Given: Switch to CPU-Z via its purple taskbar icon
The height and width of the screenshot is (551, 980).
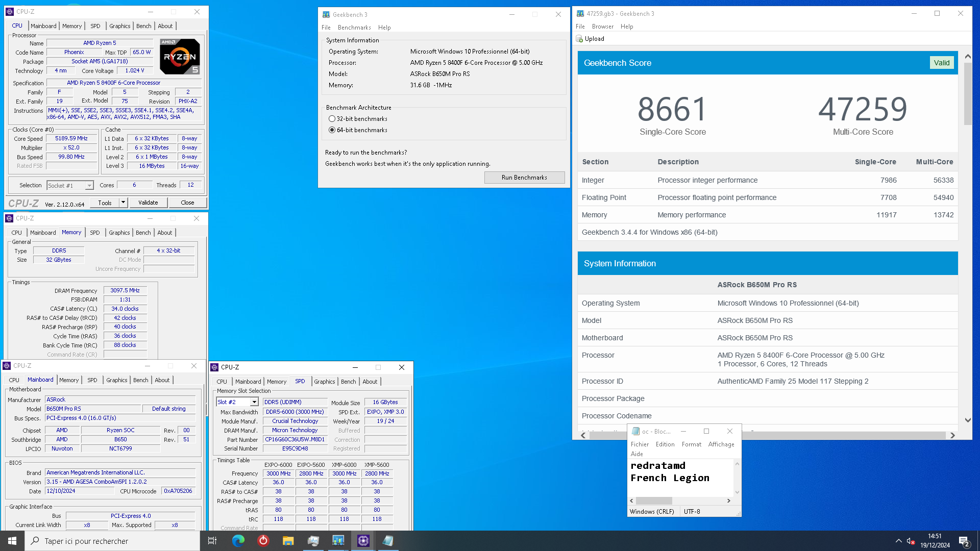Looking at the screenshot, I should pos(363,541).
